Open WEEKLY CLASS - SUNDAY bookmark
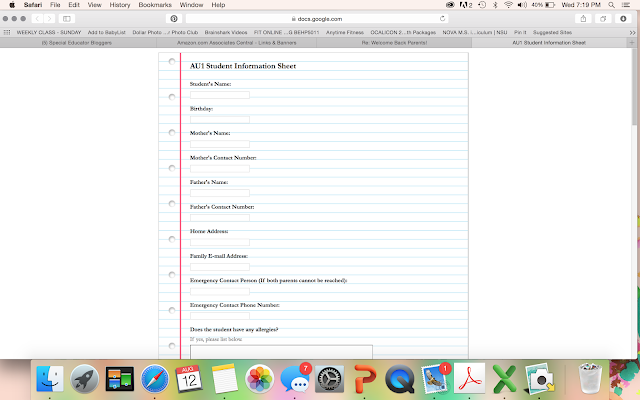Image resolution: width=640 pixels, height=400 pixels. pyautogui.click(x=49, y=32)
